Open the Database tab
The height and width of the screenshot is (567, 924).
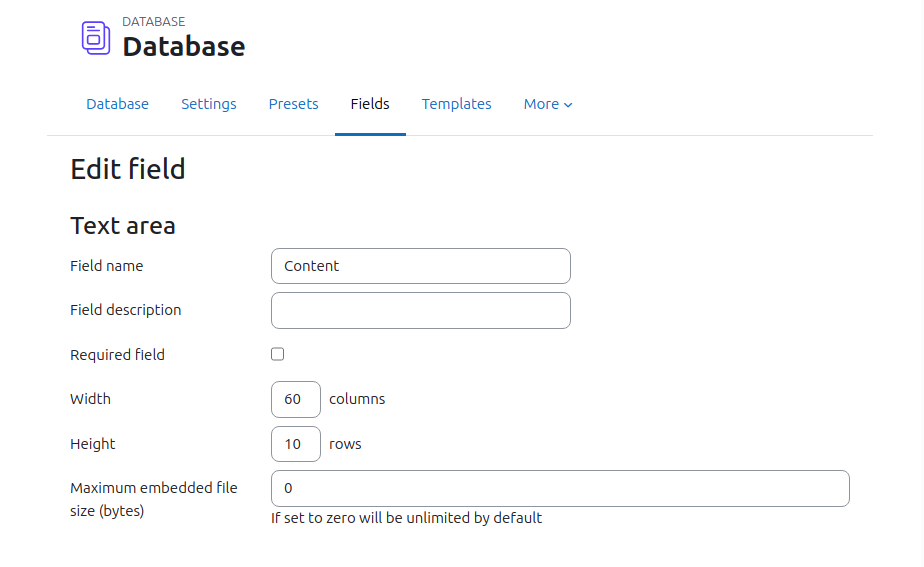click(117, 104)
